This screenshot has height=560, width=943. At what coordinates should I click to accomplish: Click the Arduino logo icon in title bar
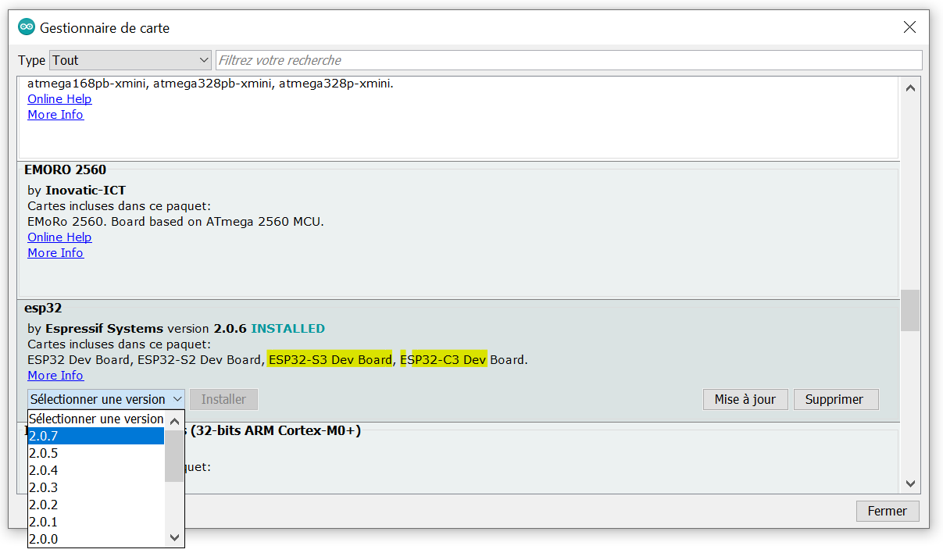27,27
